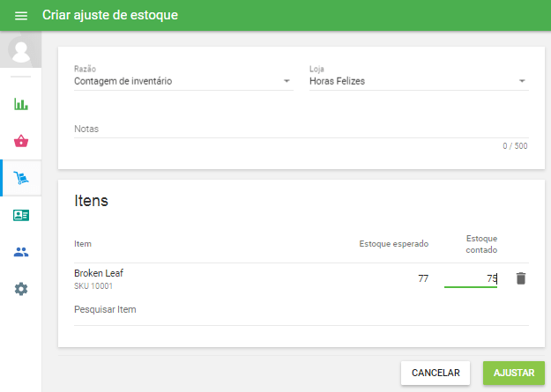Open the hamburger navigation menu
Screen dimensions: 551x392
coord(21,16)
